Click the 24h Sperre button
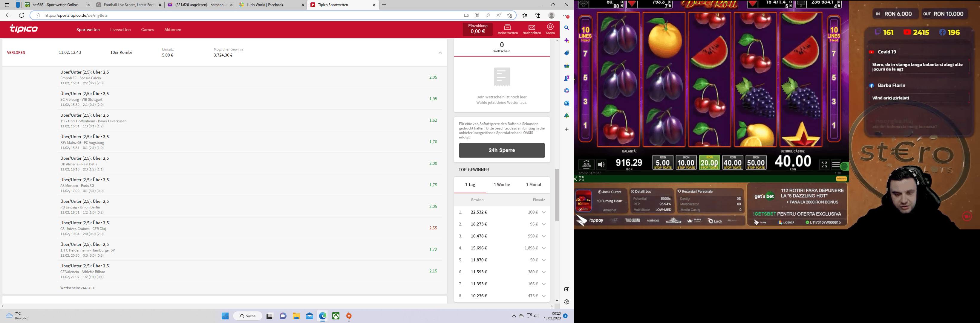This screenshot has width=980, height=323. coord(501,150)
